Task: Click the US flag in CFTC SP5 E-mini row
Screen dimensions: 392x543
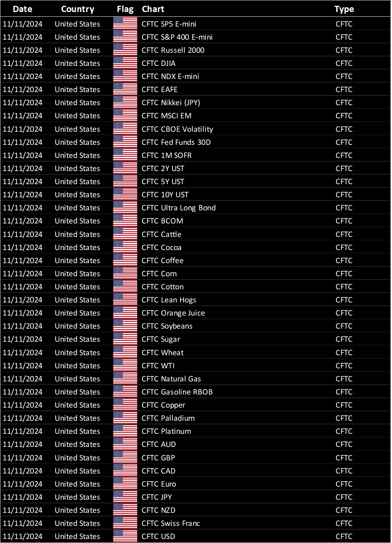Action: click(125, 24)
